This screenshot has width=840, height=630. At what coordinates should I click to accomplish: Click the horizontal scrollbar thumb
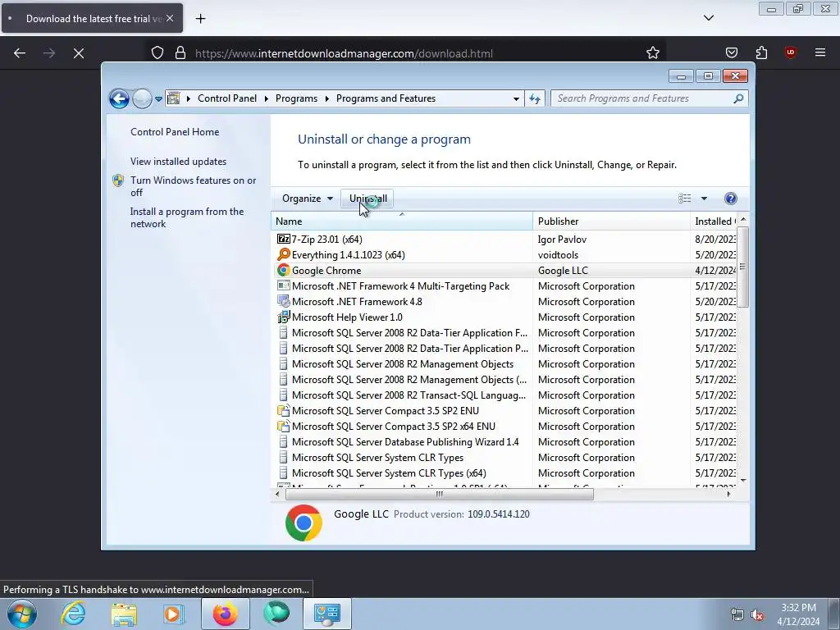click(x=440, y=494)
